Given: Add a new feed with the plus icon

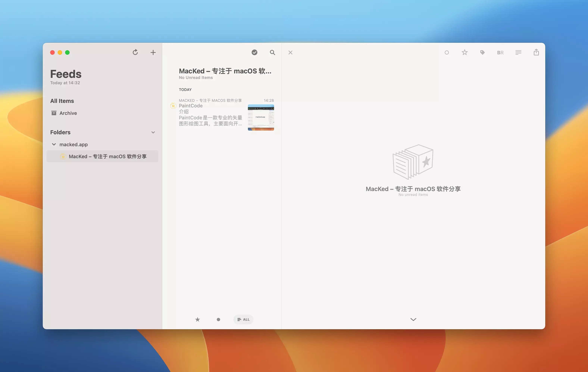Looking at the screenshot, I should tap(153, 52).
